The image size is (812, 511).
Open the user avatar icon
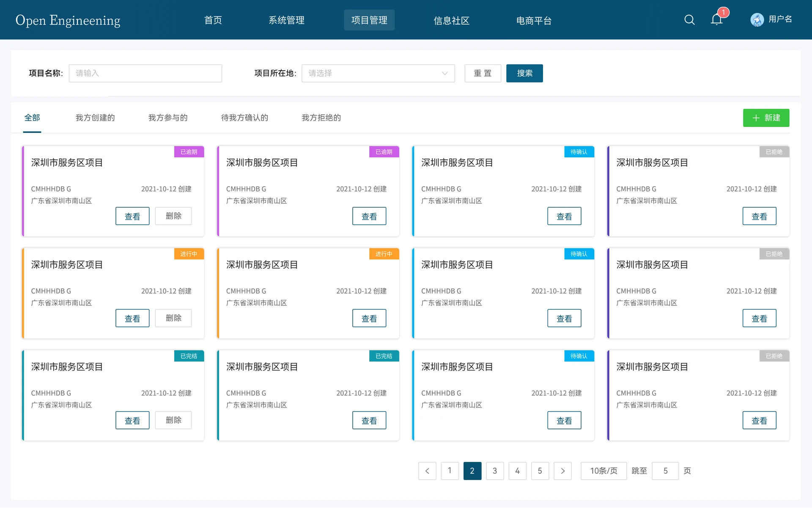coord(757,20)
